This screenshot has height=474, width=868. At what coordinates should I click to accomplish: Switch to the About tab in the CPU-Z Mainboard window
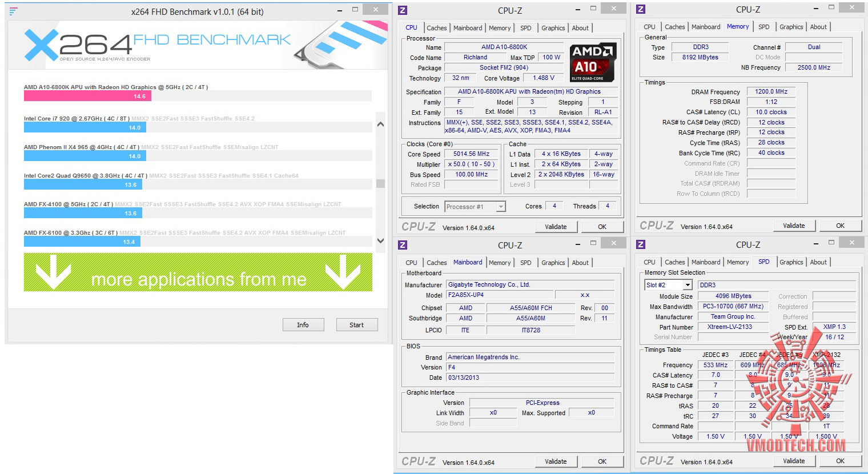pyautogui.click(x=580, y=263)
